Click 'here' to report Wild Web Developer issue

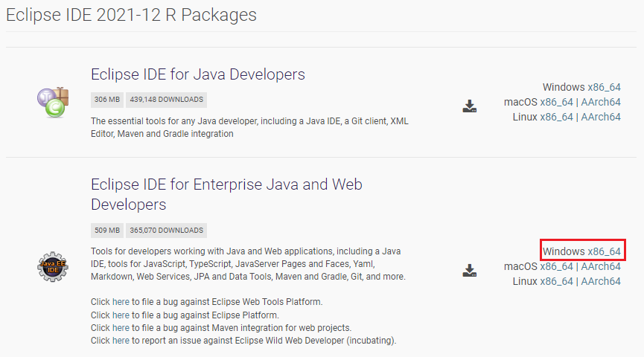click(121, 341)
